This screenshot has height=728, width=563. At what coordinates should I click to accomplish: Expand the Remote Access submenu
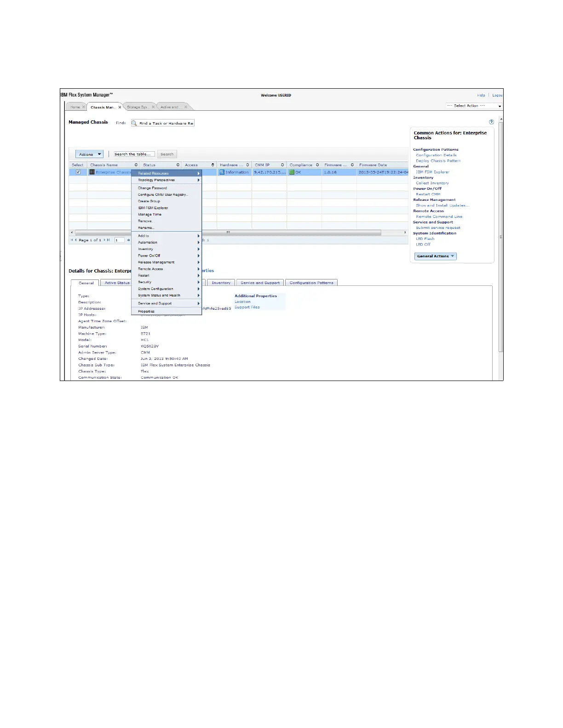click(167, 269)
